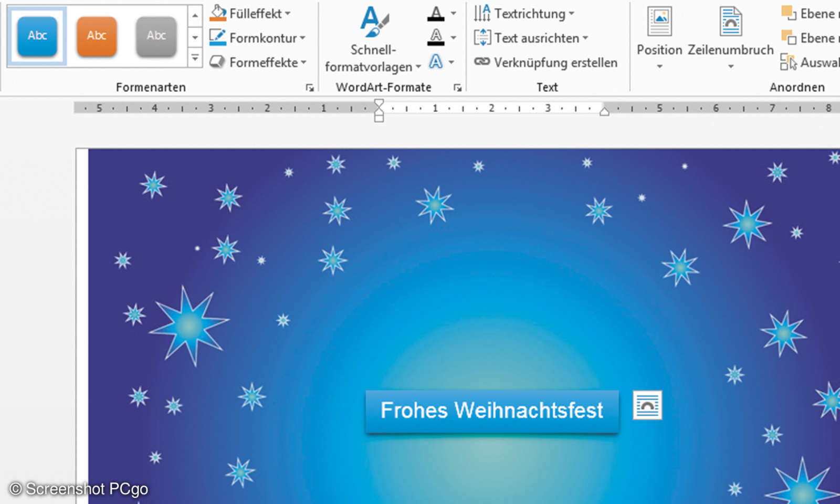The height and width of the screenshot is (504, 840).
Task: Click the Frohes Weihnachtsfest text box
Action: tap(492, 411)
